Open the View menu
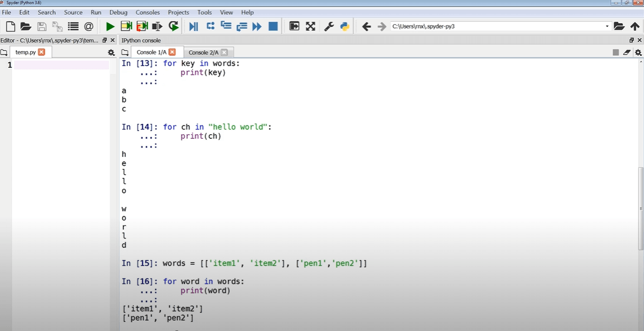 pyautogui.click(x=226, y=12)
